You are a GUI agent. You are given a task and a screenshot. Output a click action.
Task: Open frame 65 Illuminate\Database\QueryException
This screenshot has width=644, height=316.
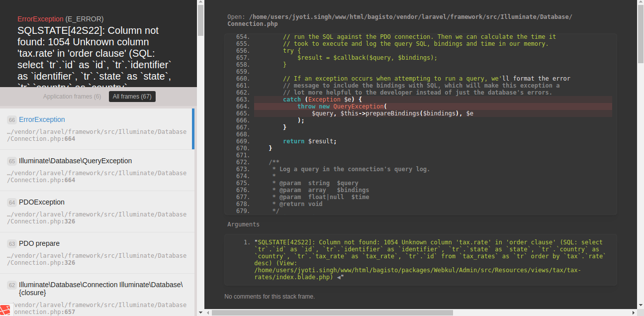(97, 170)
